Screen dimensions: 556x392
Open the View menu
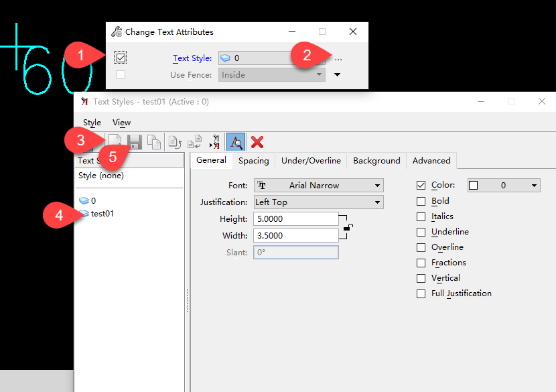click(122, 123)
